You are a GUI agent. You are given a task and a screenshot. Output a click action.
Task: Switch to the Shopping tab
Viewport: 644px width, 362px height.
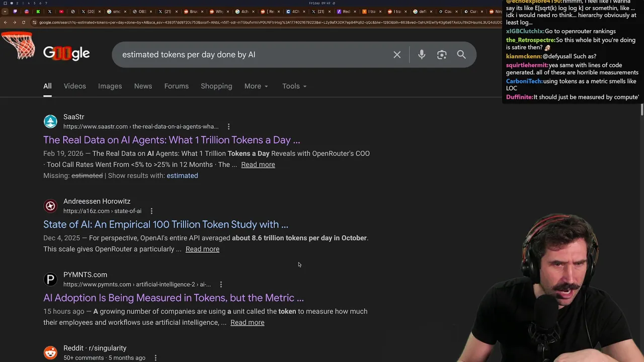pos(216,86)
